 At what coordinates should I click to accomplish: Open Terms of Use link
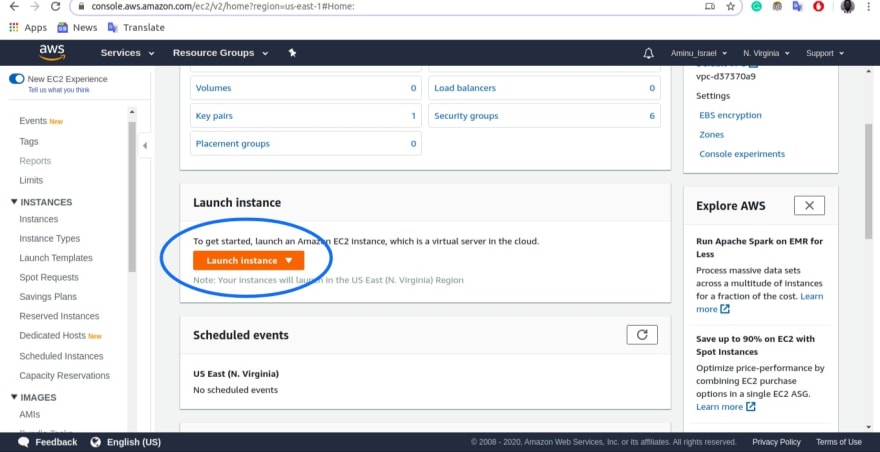coord(838,442)
